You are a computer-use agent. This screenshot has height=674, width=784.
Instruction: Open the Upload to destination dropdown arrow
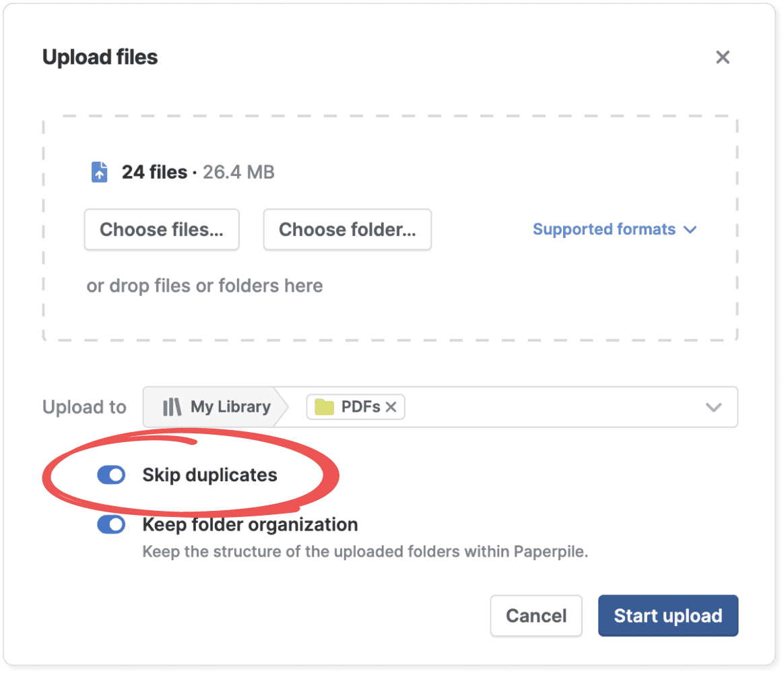click(x=713, y=407)
